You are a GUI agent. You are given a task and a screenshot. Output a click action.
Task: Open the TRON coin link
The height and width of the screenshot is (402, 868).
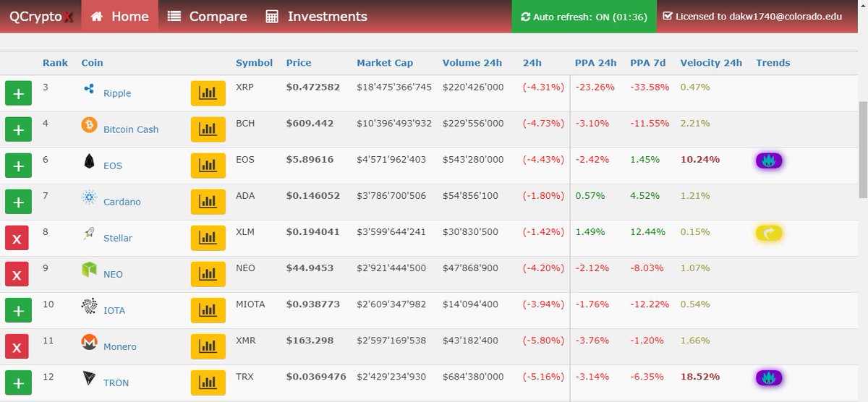point(116,382)
